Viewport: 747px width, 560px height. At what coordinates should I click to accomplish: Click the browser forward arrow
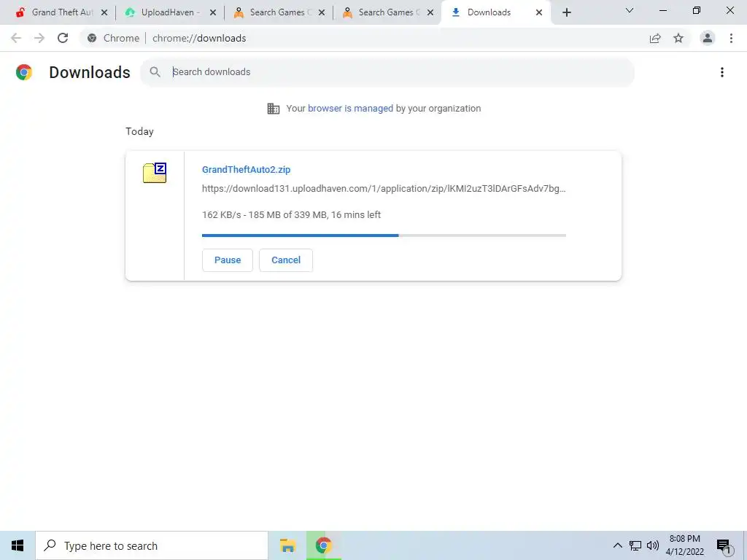pyautogui.click(x=39, y=38)
